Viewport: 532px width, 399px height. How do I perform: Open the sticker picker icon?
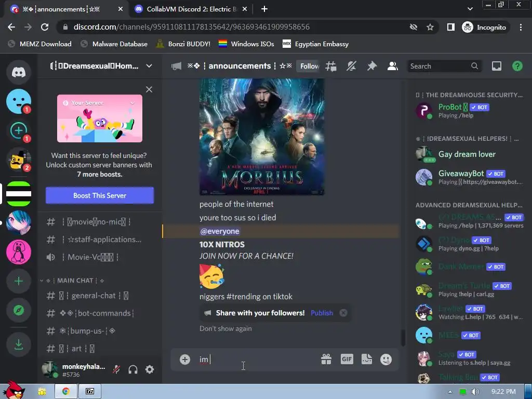[367, 360]
